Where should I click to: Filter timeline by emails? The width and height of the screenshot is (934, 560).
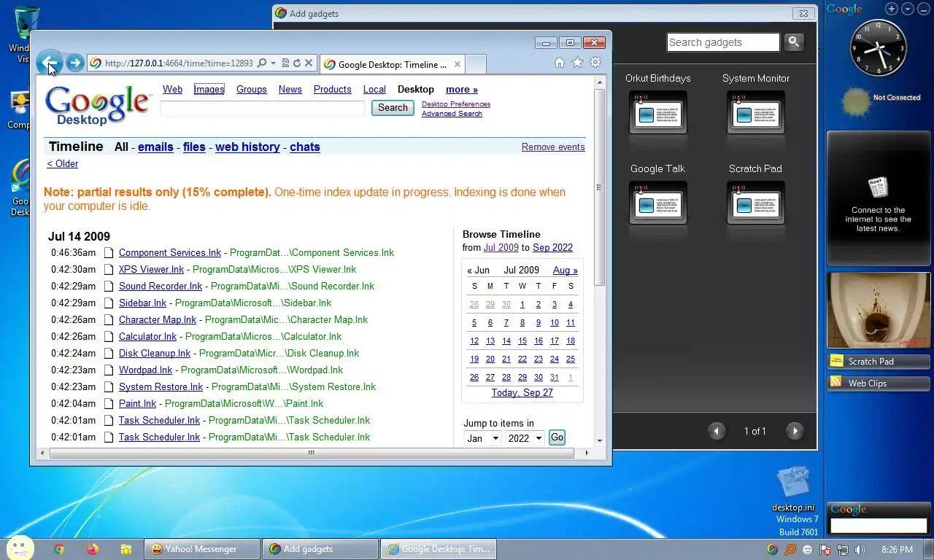tap(155, 147)
